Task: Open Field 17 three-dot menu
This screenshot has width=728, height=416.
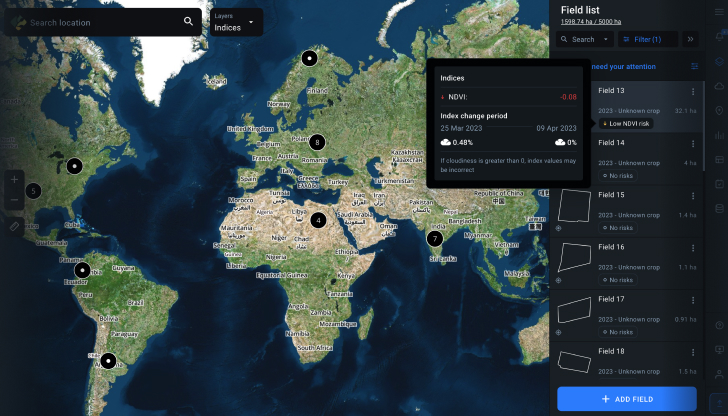Action: (x=693, y=300)
